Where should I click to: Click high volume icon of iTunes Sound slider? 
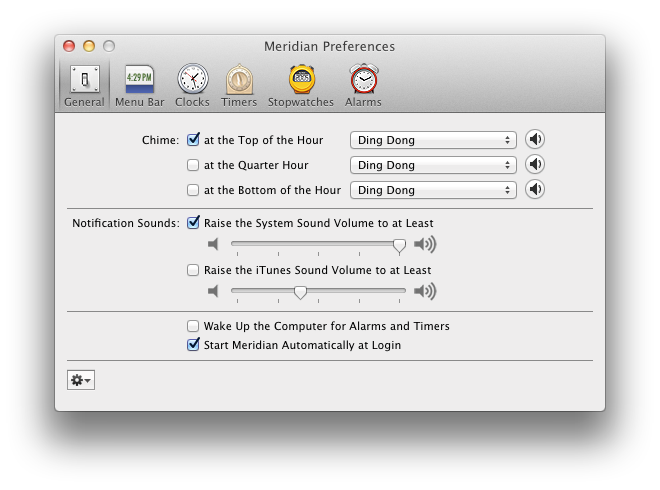point(425,291)
